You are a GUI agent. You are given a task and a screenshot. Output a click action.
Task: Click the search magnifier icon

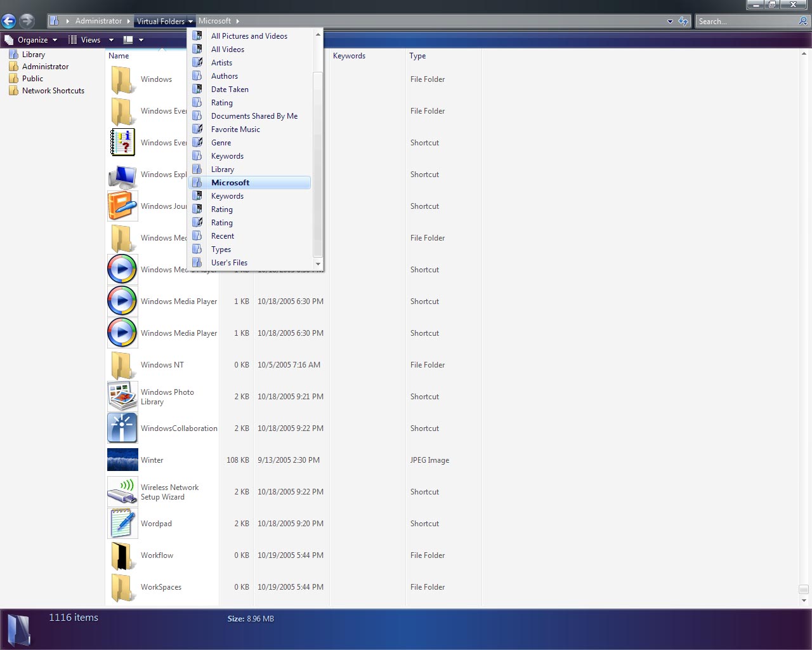tap(803, 21)
